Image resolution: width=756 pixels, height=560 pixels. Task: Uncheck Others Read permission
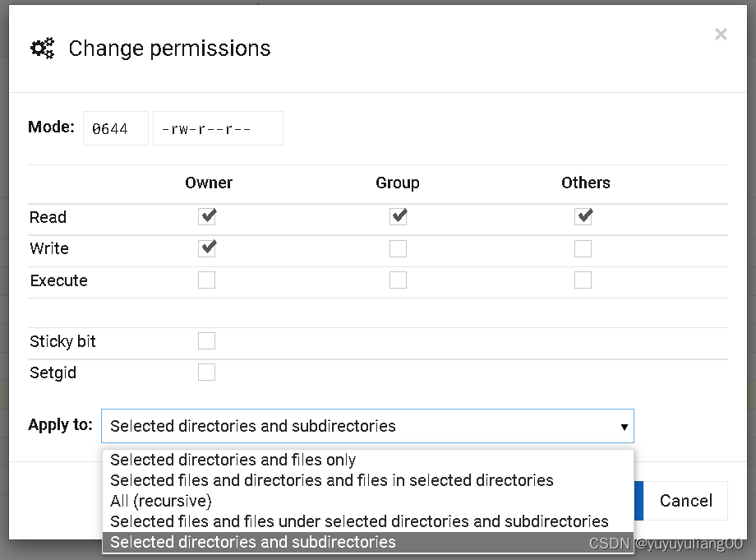pos(583,217)
